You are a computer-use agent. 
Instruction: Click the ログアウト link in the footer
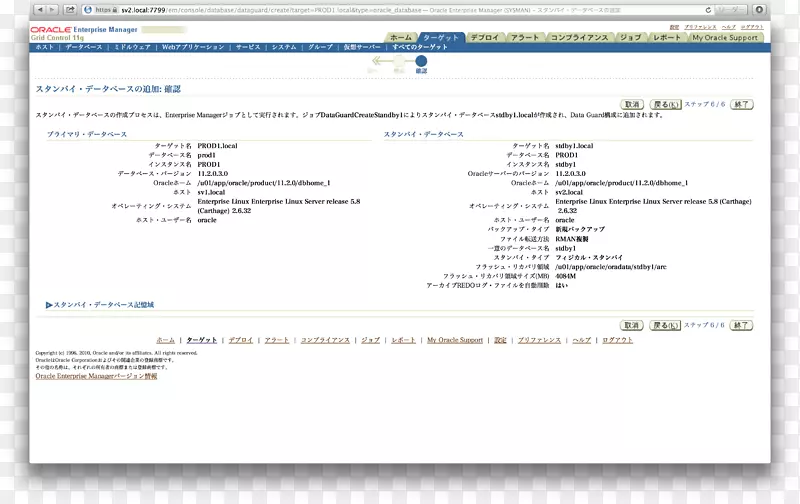(x=617, y=340)
